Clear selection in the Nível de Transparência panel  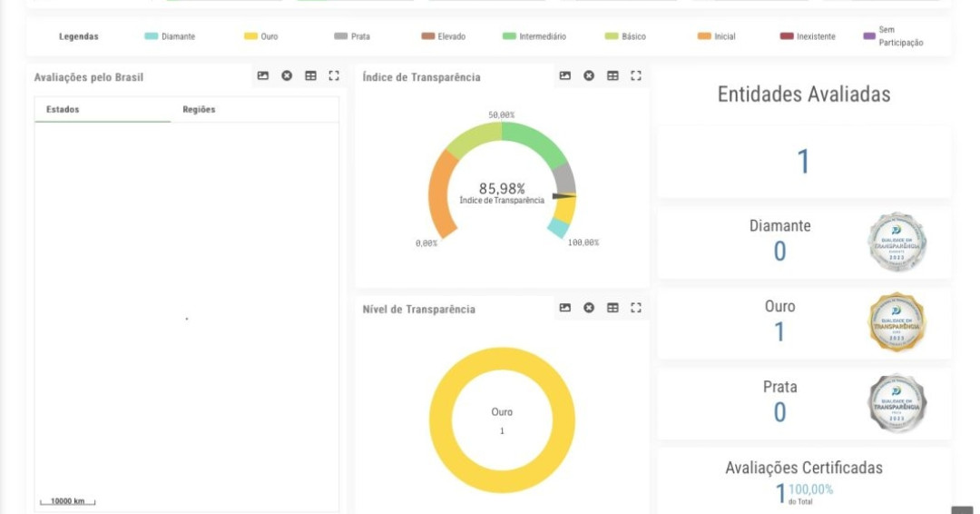click(x=589, y=308)
